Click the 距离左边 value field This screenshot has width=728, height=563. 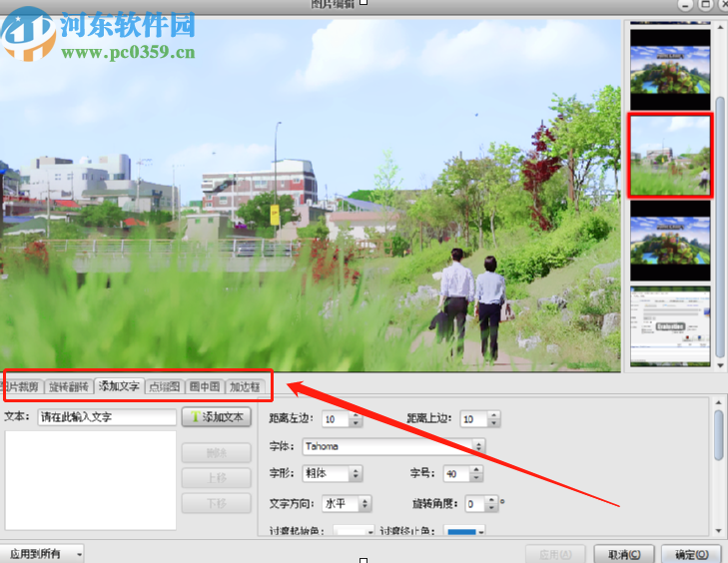(x=336, y=419)
